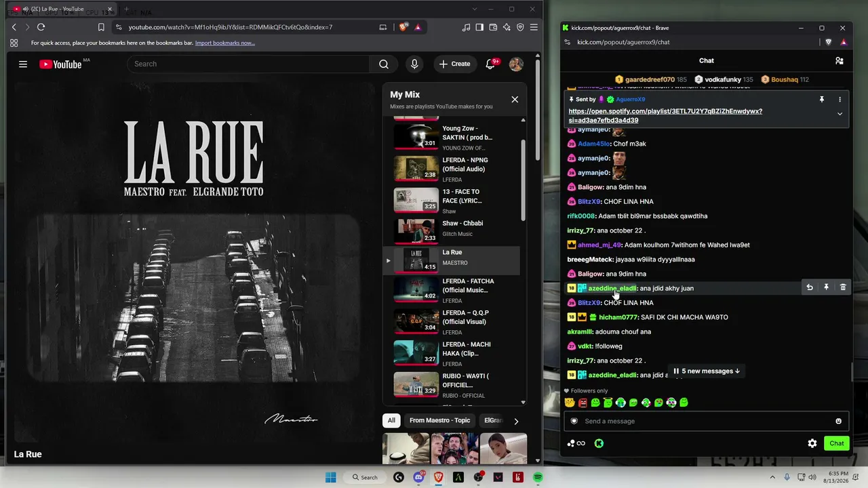Open pinned message options menu

click(840, 100)
